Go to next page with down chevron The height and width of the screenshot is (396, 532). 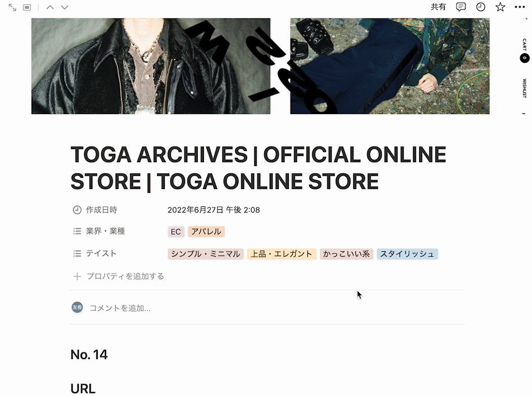pyautogui.click(x=64, y=7)
